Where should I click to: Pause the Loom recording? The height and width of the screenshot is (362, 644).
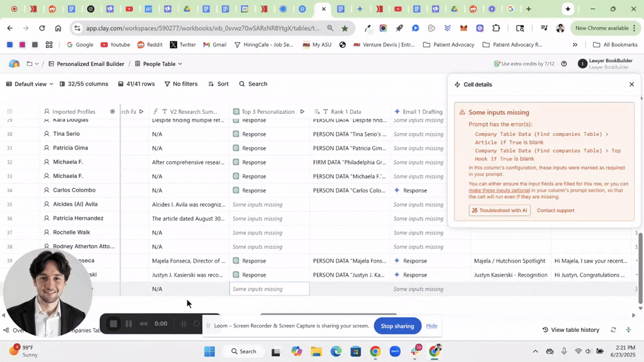128,324
